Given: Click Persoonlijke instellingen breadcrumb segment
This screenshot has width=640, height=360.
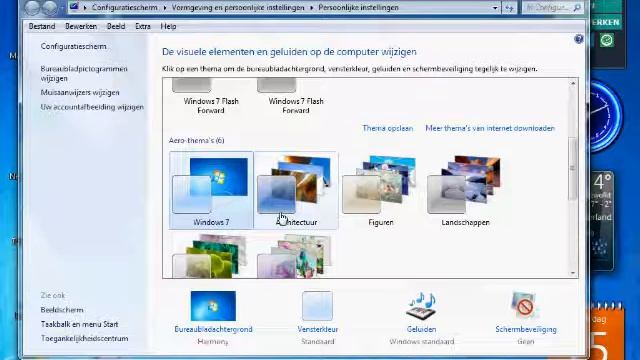Looking at the screenshot, I should (358, 7).
